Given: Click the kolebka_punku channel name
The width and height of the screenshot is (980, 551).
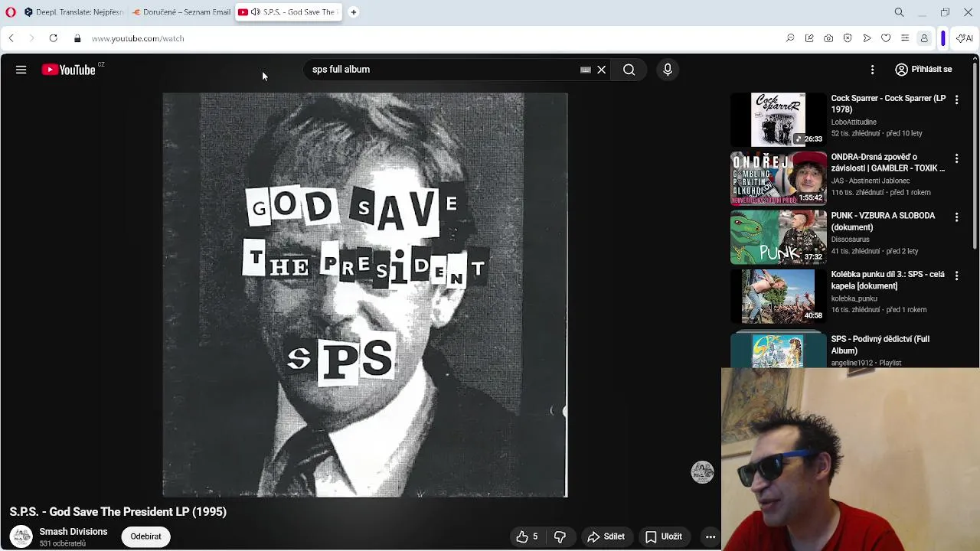Looking at the screenshot, I should [x=854, y=298].
